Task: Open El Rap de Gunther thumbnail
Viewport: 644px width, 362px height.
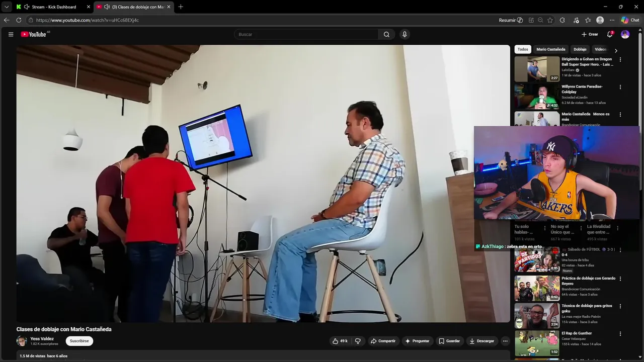Action: coord(537,343)
